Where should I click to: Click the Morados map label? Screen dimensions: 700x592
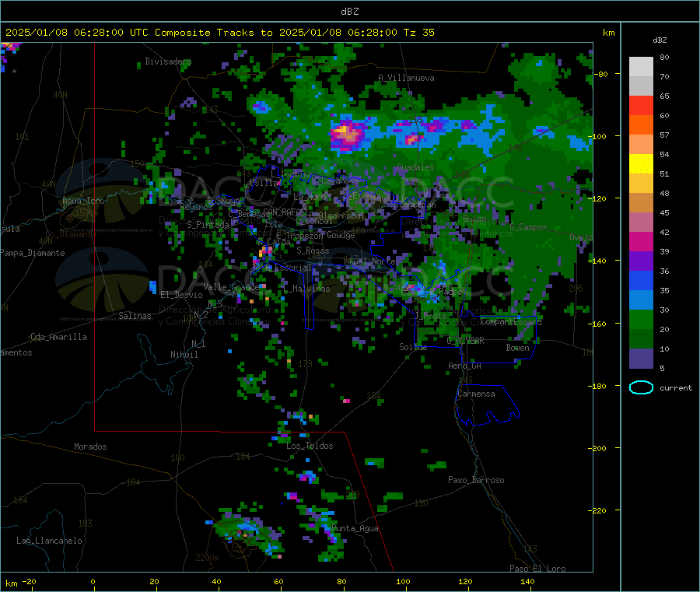[x=91, y=447]
